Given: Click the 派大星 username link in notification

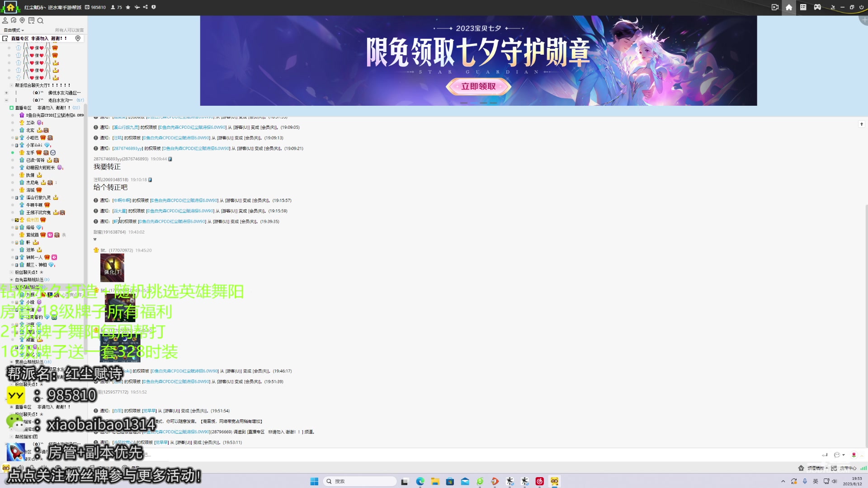Looking at the screenshot, I should (120, 211).
